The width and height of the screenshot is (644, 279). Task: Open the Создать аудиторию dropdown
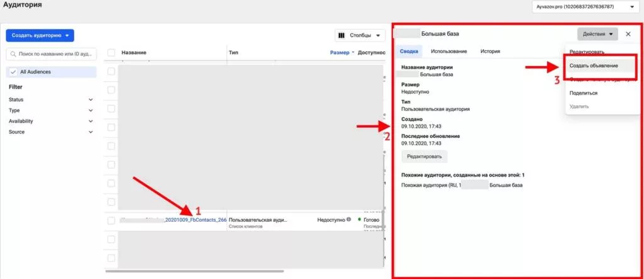tap(40, 35)
